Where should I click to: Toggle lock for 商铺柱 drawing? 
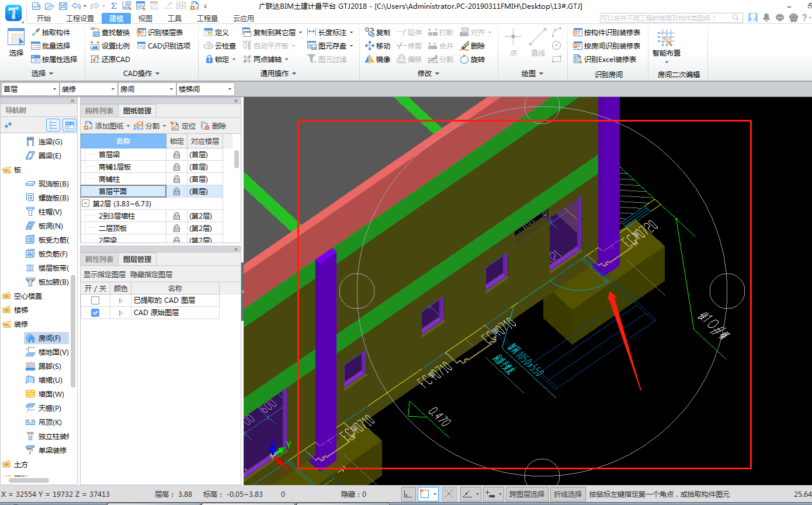click(176, 179)
